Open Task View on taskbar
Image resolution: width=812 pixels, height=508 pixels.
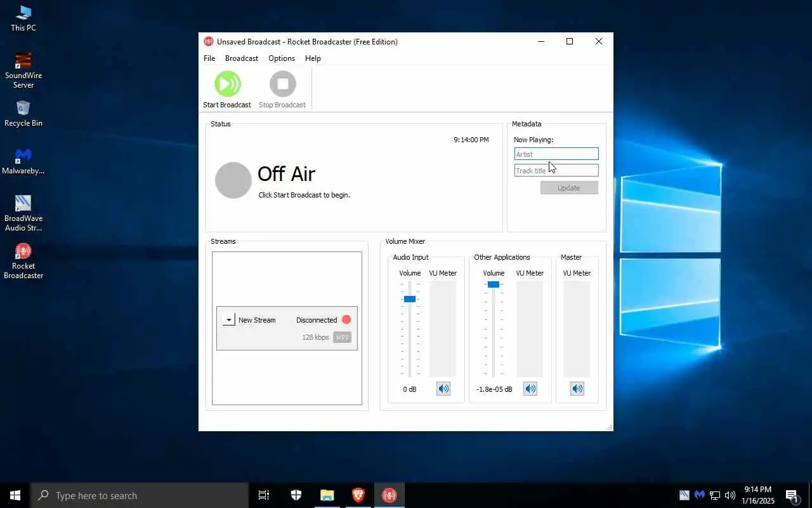[264, 495]
